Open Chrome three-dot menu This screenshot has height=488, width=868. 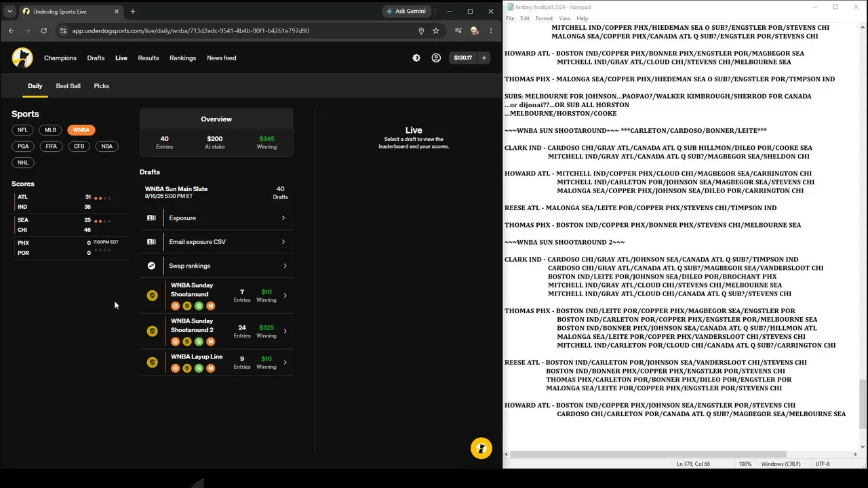491,30
